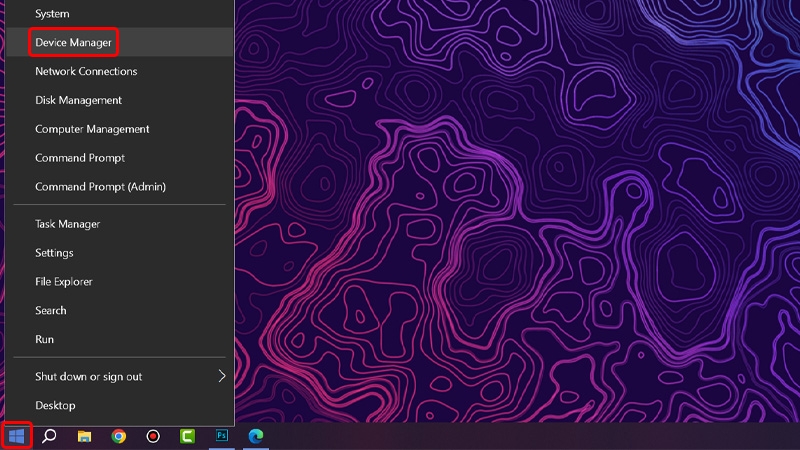Choose Desktop at the menu bottom

pyautogui.click(x=120, y=405)
